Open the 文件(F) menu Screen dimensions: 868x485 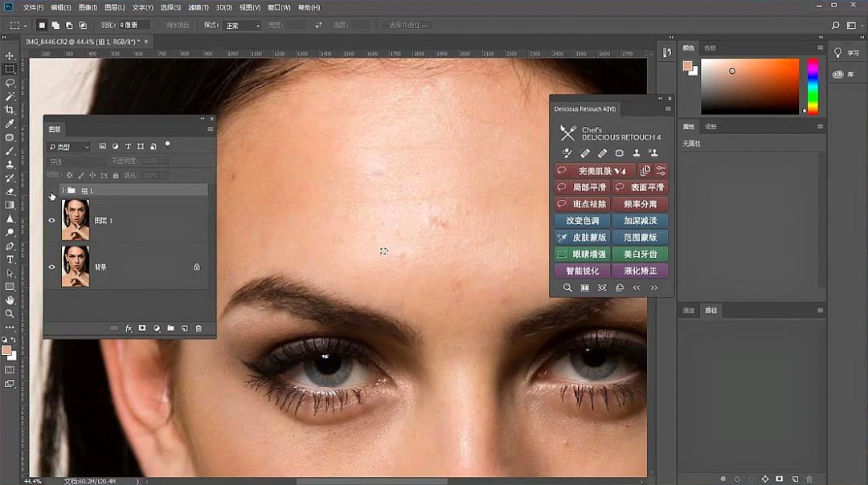pyautogui.click(x=33, y=8)
